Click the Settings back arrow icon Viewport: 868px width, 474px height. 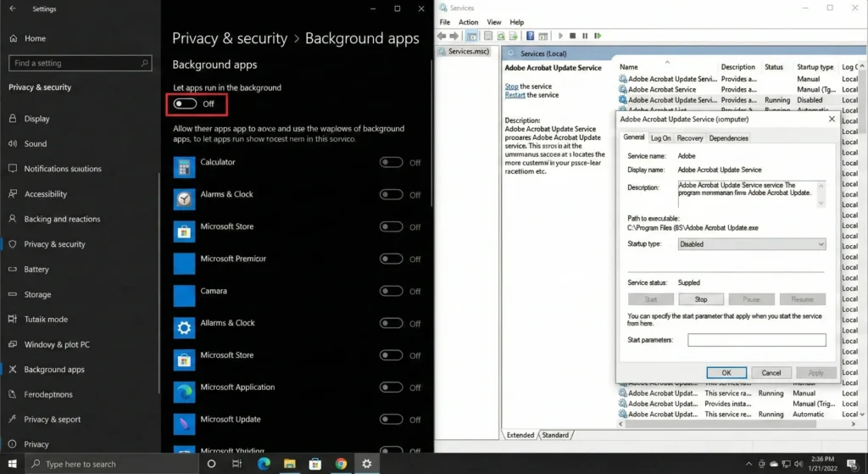[x=12, y=8]
